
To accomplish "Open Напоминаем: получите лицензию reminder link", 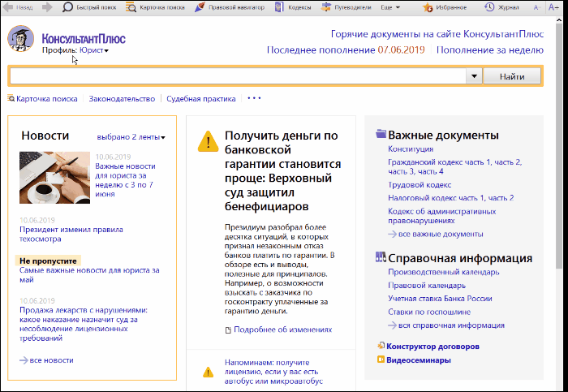I will click(x=273, y=372).
